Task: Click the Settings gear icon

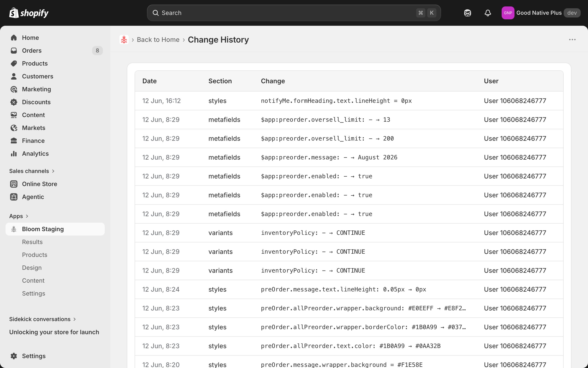Action: tap(14, 356)
